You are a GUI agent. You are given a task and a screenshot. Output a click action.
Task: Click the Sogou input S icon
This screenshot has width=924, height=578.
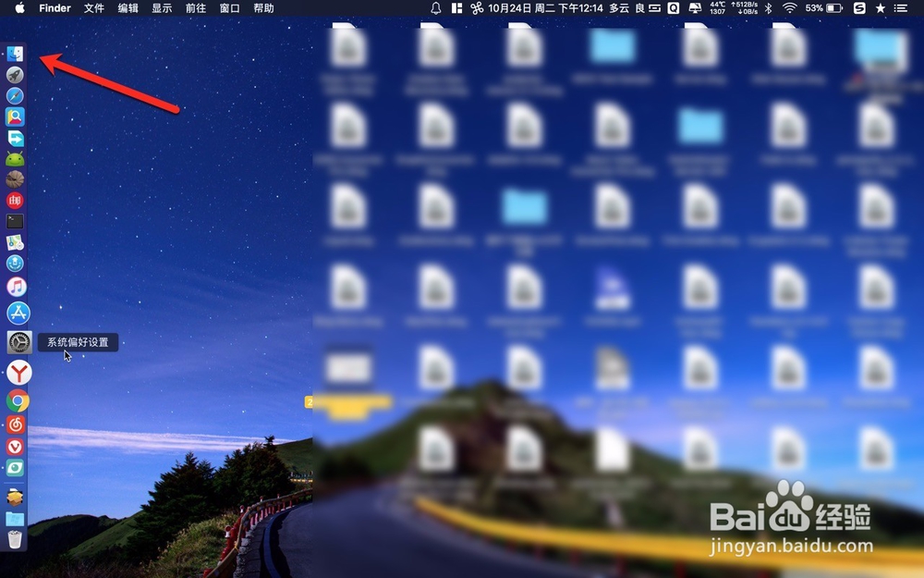tap(859, 8)
